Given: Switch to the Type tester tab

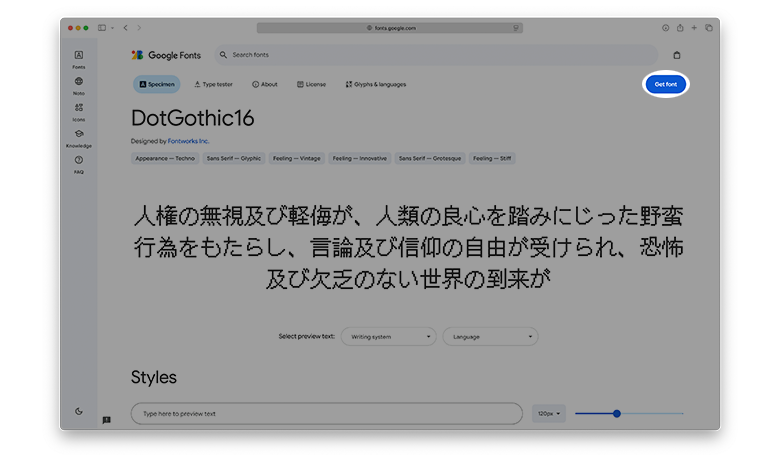Looking at the screenshot, I should coord(213,85).
